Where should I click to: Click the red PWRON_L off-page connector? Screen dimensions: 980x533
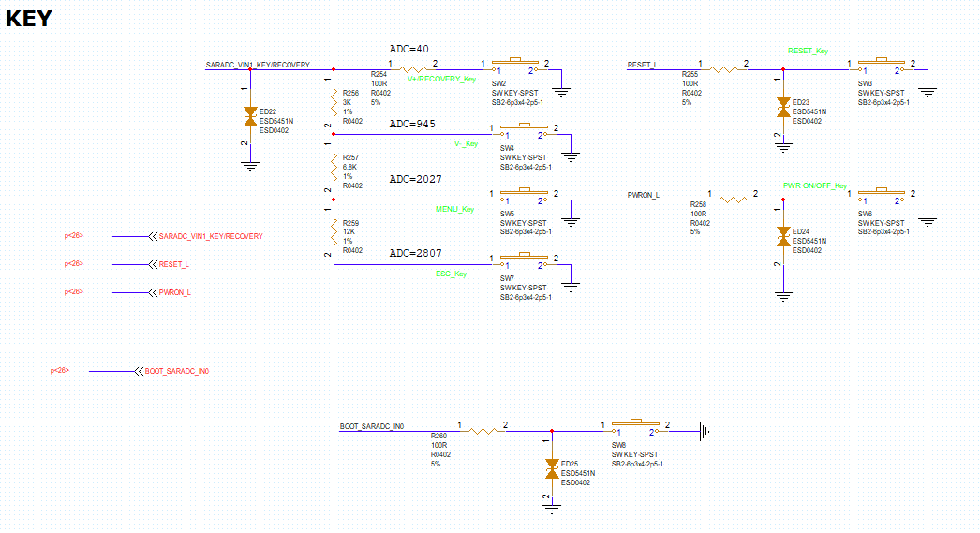(x=170, y=292)
